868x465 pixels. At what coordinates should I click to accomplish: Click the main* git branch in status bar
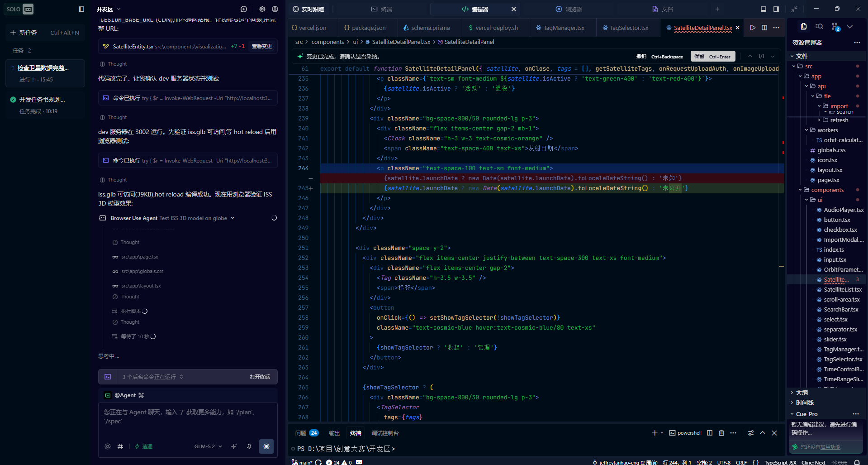pos(302,462)
